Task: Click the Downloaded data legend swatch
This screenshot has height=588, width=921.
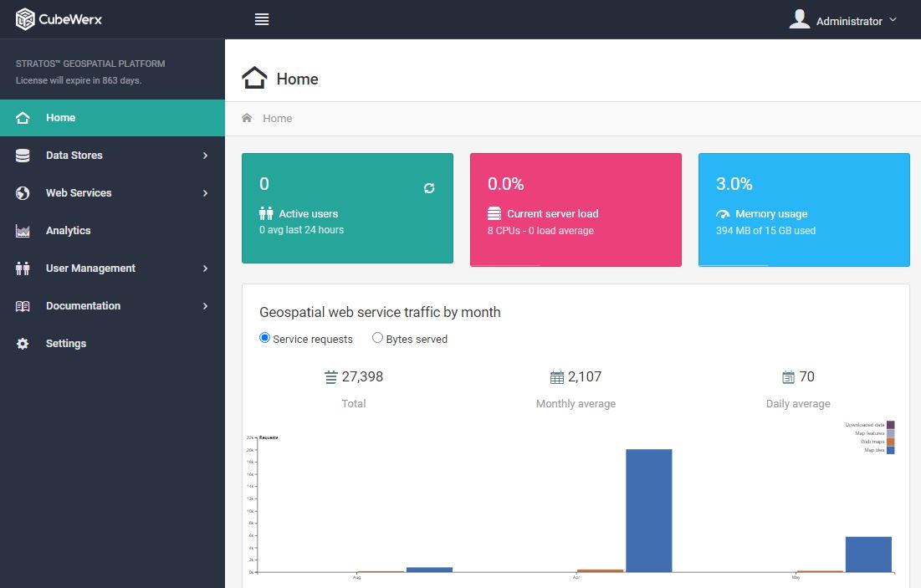Action: [x=890, y=425]
